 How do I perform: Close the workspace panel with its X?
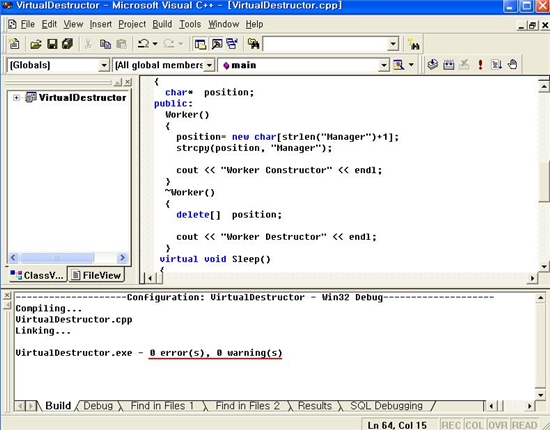click(128, 82)
